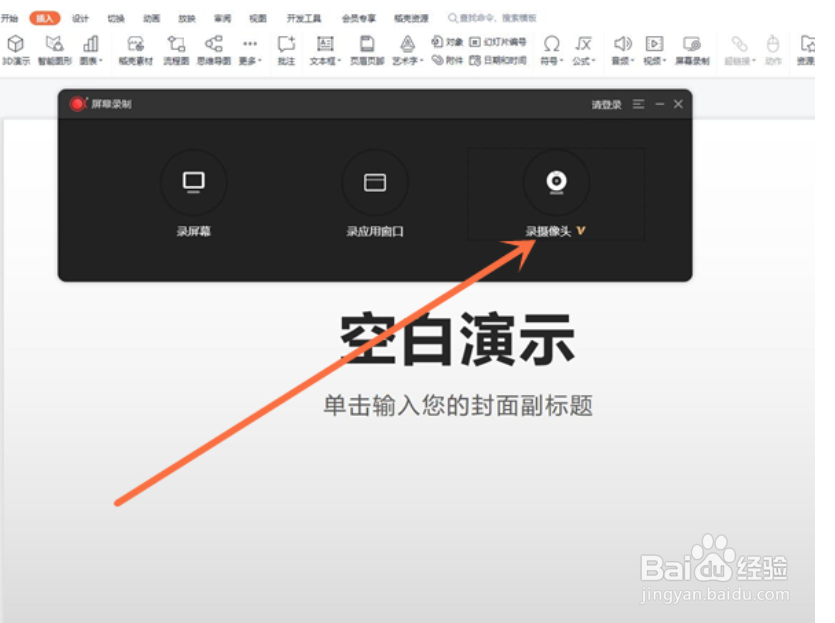This screenshot has height=623, width=835.
Task: Insert a 3D演示 model
Action: (x=15, y=50)
